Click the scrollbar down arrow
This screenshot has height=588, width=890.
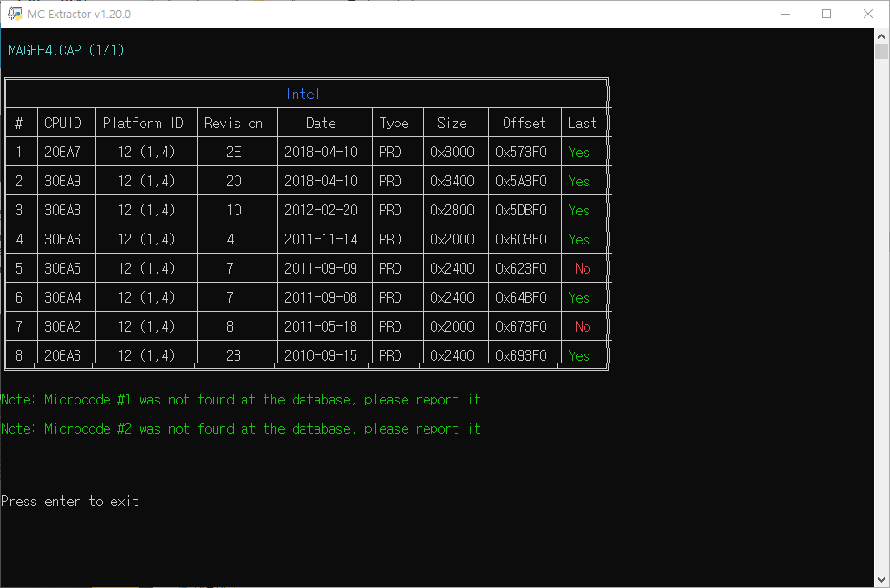coord(882,581)
